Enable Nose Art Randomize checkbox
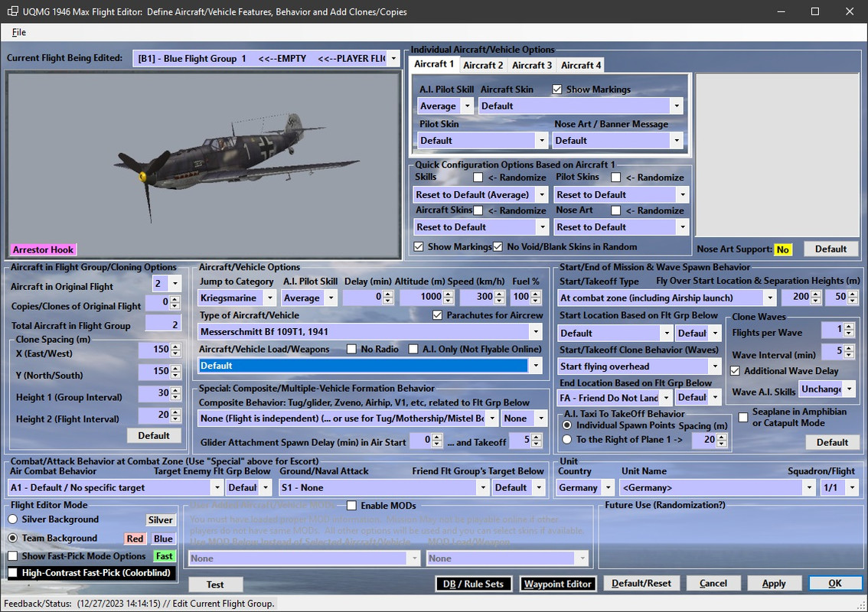The image size is (868, 612). click(615, 210)
